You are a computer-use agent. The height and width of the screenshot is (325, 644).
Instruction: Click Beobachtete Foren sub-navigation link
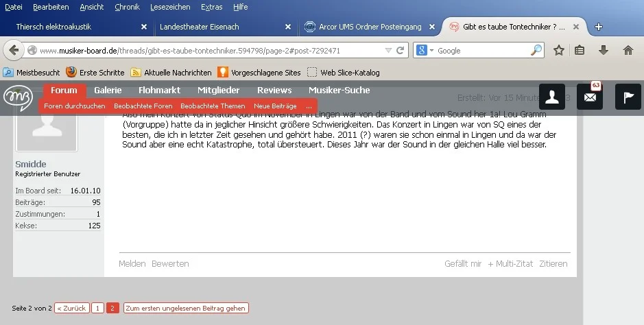(143, 106)
